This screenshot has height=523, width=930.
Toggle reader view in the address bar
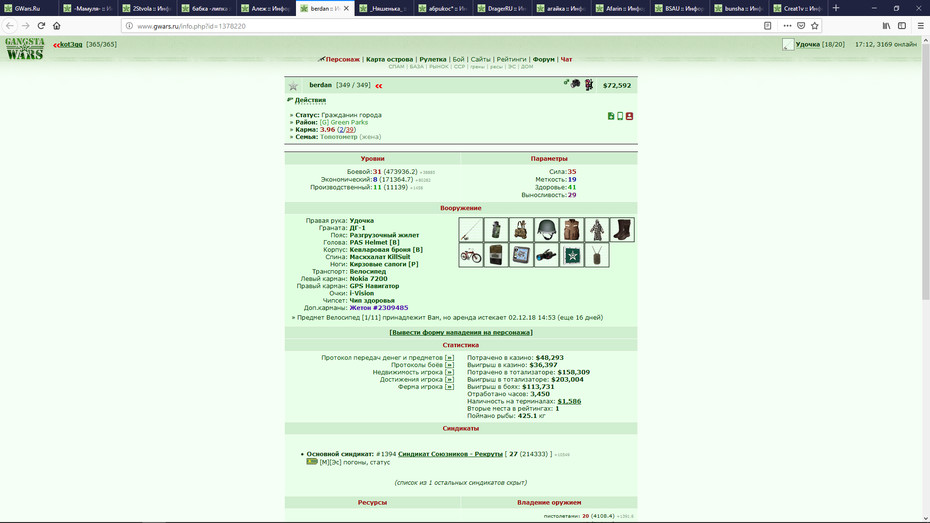(767, 25)
